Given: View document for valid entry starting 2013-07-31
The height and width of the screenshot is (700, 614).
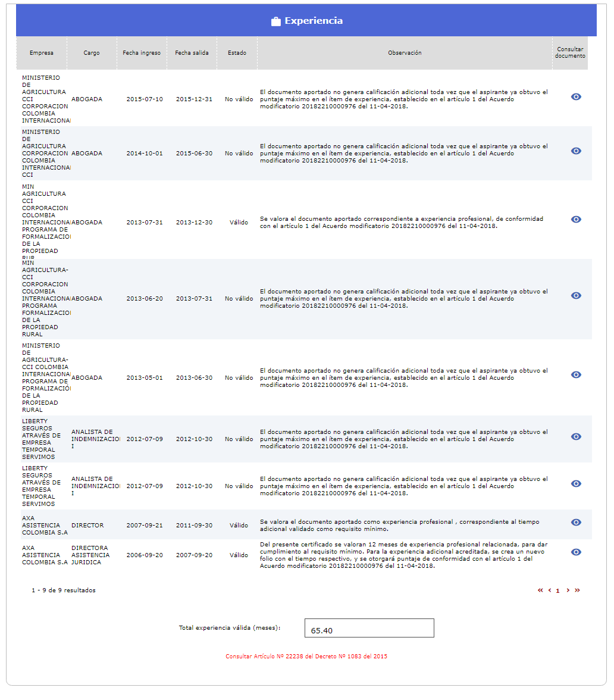Looking at the screenshot, I should point(575,220).
